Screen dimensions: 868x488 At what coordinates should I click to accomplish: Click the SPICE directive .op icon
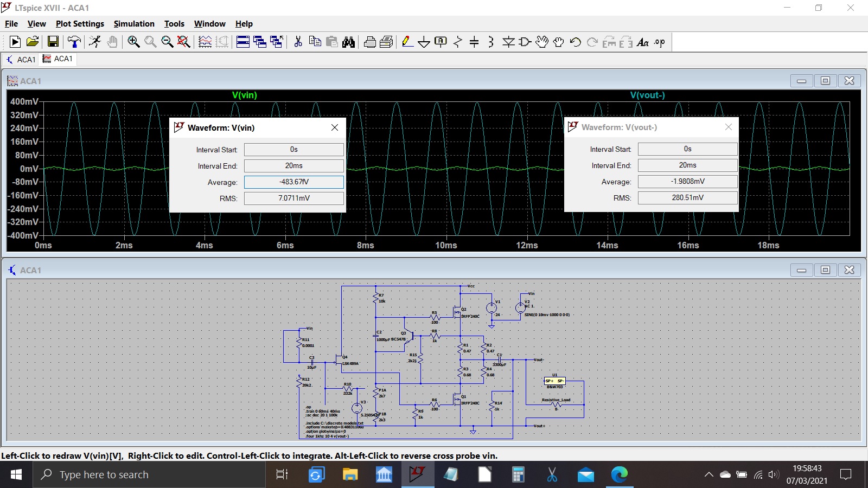pos(660,42)
